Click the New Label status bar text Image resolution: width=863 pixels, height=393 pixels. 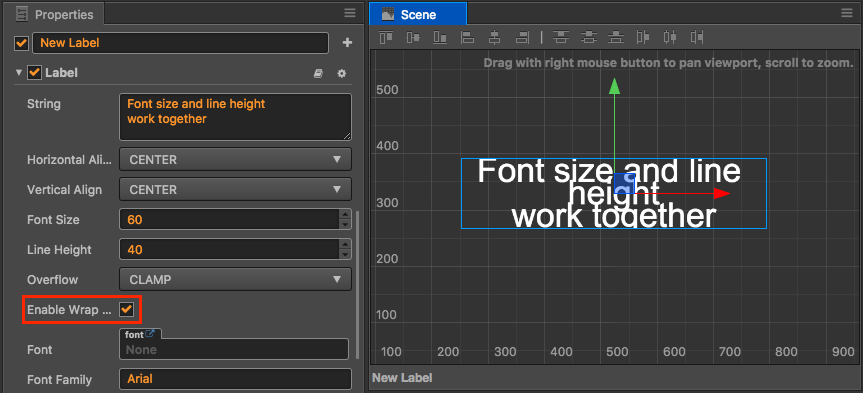(x=402, y=378)
